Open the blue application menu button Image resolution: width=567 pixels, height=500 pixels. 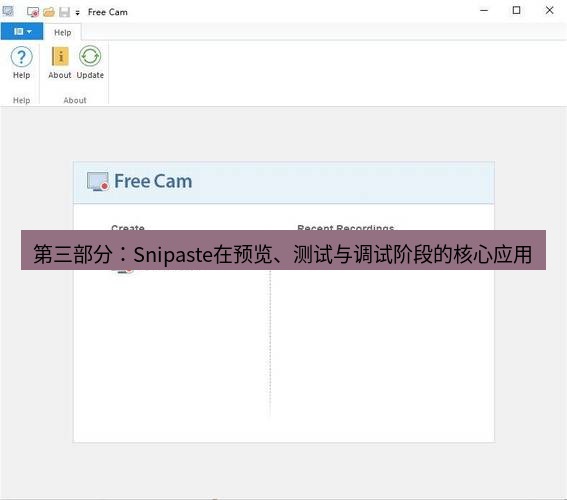22,31
